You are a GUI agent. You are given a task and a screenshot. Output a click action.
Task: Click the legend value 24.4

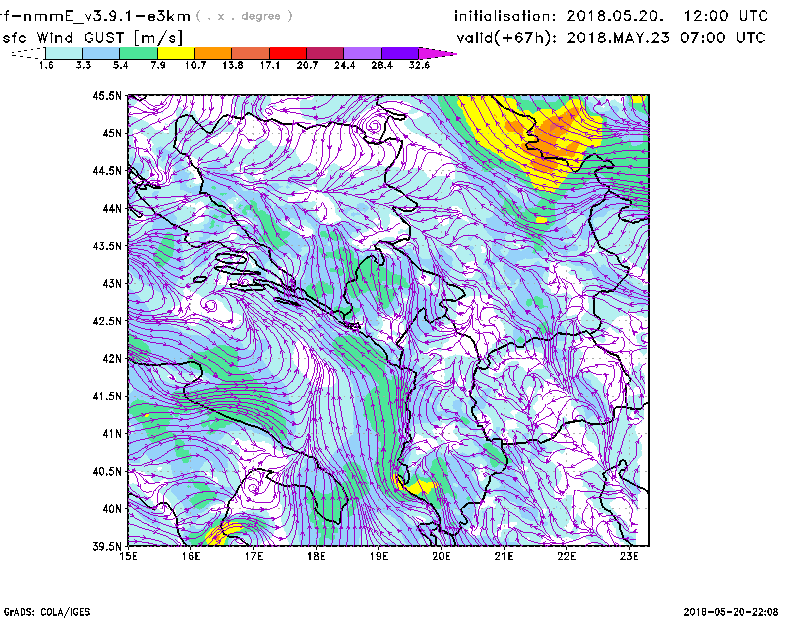(x=344, y=65)
